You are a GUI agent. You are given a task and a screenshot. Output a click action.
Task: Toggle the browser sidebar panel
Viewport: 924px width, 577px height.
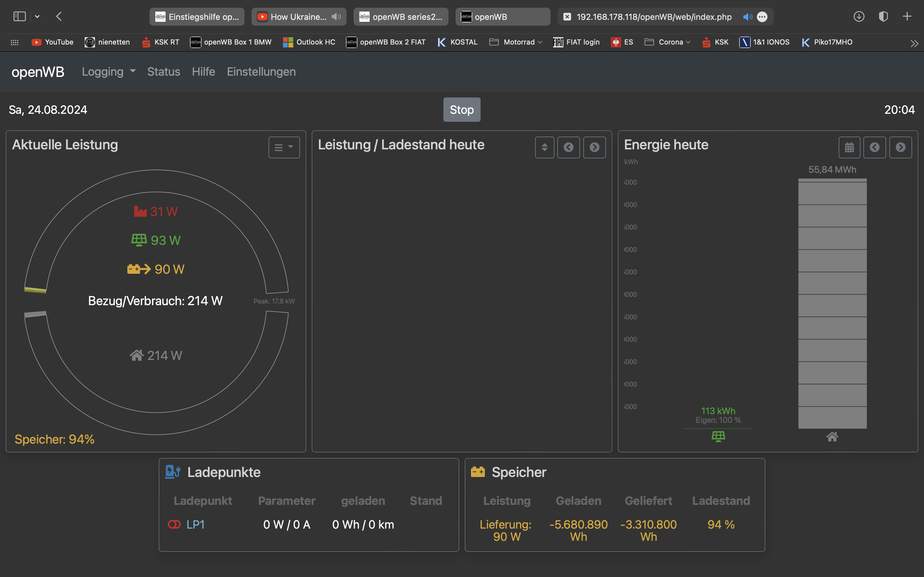[x=20, y=16]
